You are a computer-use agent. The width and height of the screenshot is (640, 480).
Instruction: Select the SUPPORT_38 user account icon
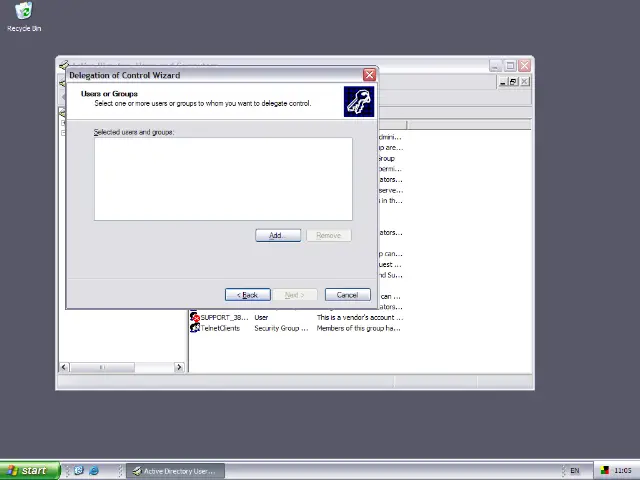pyautogui.click(x=195, y=317)
